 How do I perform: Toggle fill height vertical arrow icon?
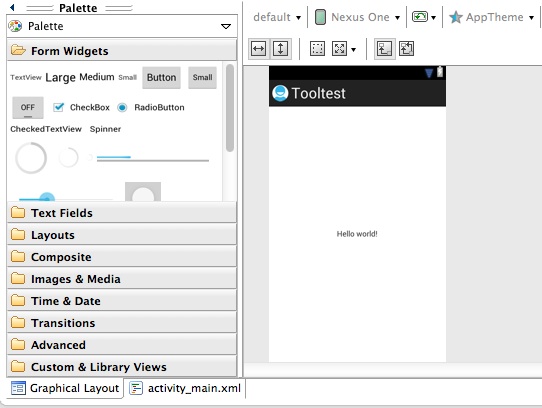280,49
